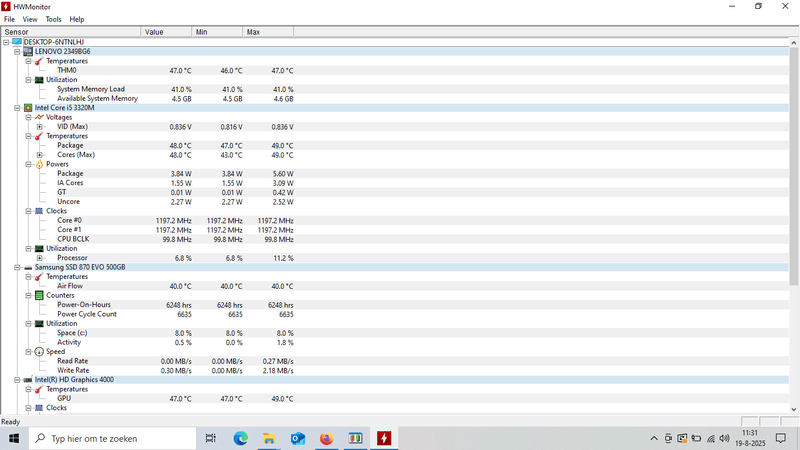Collapse the CPU Powers section
Viewport: 800px width, 450px height.
[29, 164]
